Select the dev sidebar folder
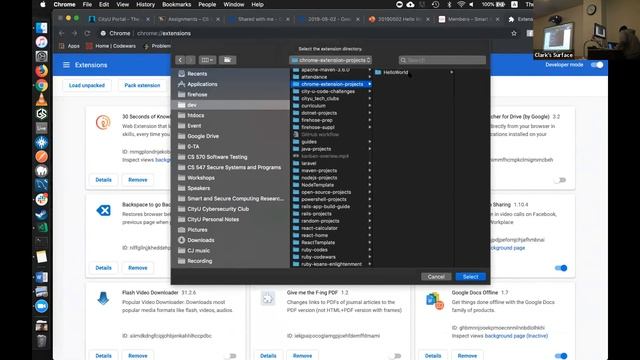Viewport: 640px width, 360px height. pyautogui.click(x=230, y=105)
